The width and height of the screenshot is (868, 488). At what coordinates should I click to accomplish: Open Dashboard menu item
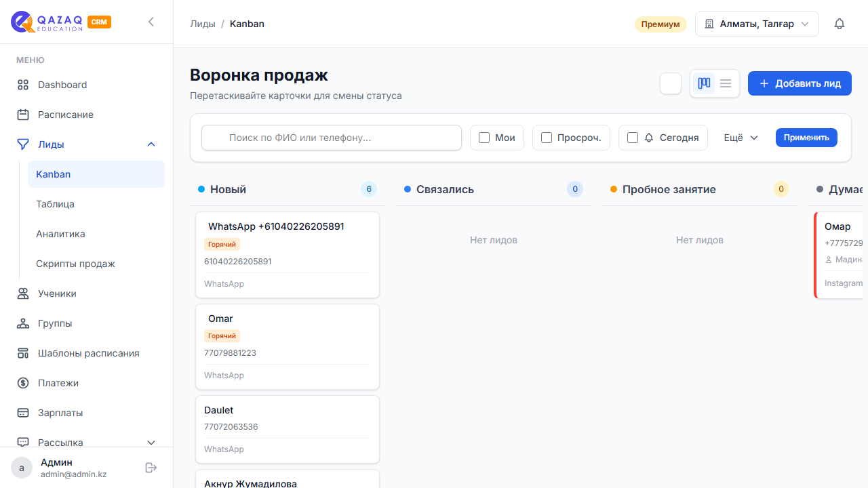tap(87, 85)
